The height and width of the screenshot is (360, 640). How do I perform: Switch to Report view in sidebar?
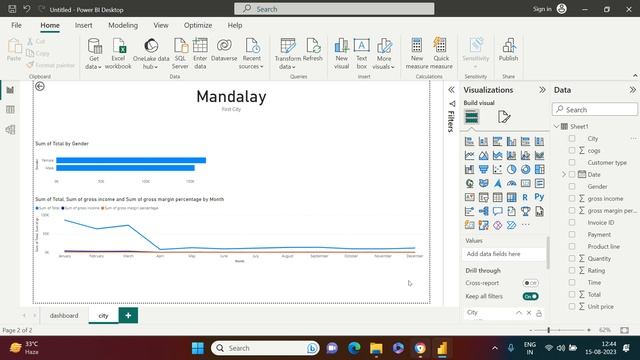pyautogui.click(x=10, y=90)
